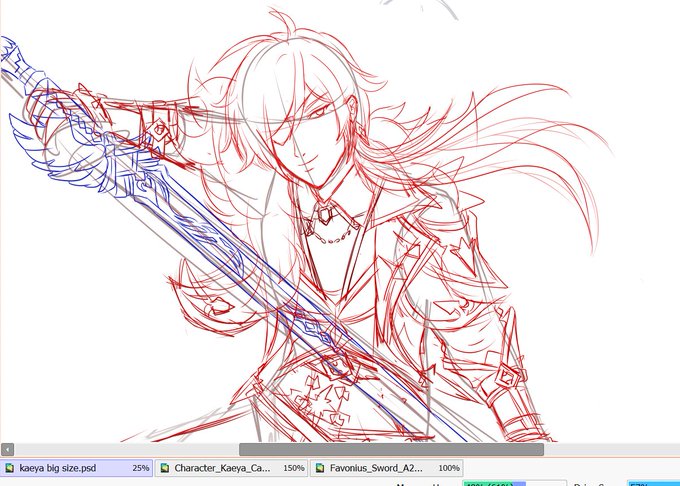Click the kaeya big size.psd file icon
Screen dimensions: 680x486
10,468
